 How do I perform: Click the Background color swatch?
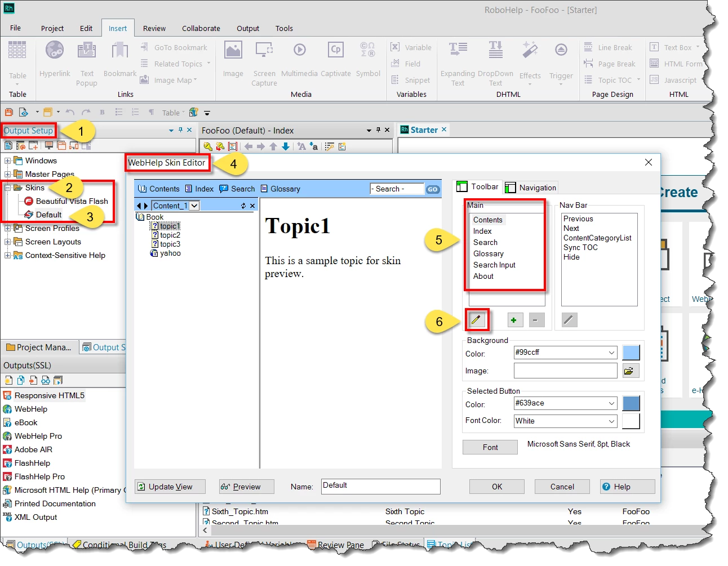click(631, 353)
